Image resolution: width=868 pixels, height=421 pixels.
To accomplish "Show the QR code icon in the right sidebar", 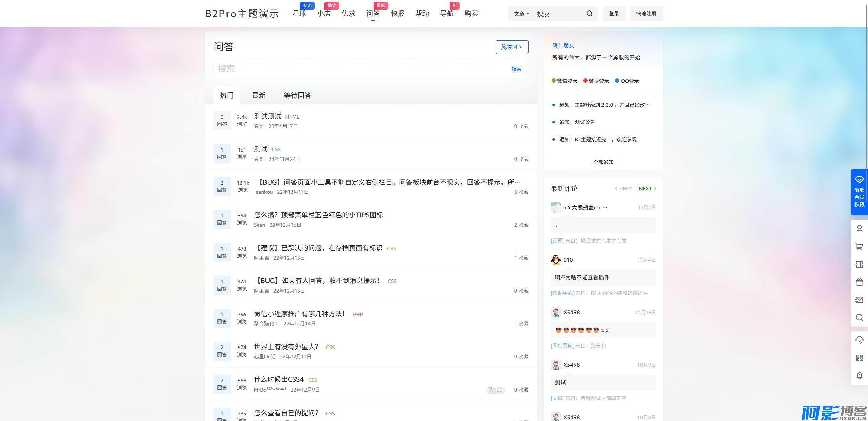I will (x=859, y=358).
